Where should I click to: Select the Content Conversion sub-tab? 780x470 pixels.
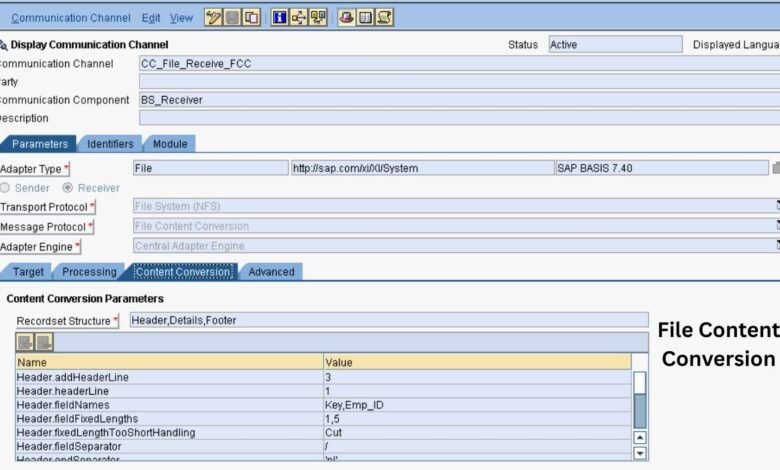point(183,272)
